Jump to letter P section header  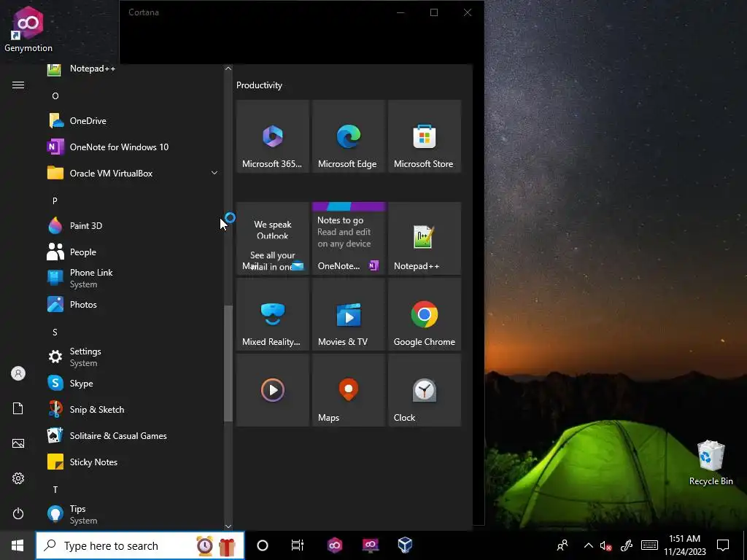[x=55, y=201]
